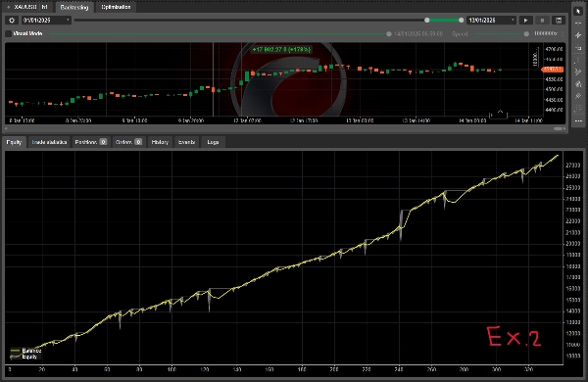Image resolution: width=588 pixels, height=382 pixels.
Task: Open backtesting settings gear icon
Action: [12, 21]
